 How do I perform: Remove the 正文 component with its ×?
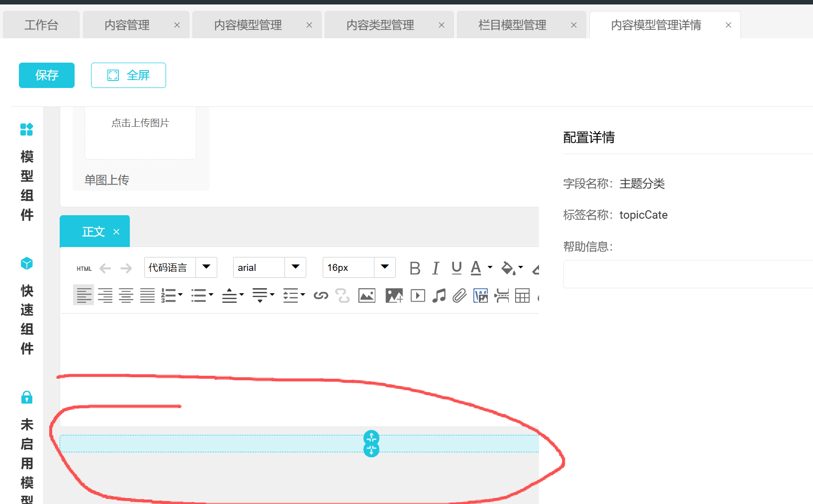coord(116,232)
